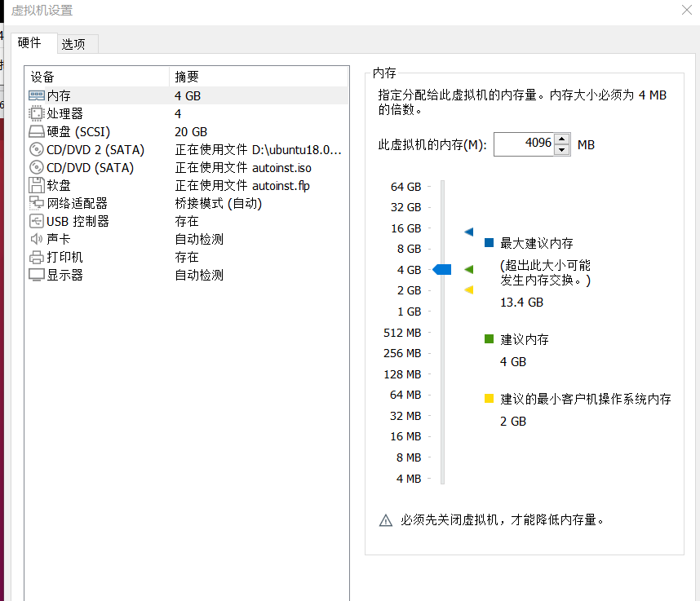The height and width of the screenshot is (601, 700).
Task: Click the 设备 column header
Action: (x=97, y=77)
